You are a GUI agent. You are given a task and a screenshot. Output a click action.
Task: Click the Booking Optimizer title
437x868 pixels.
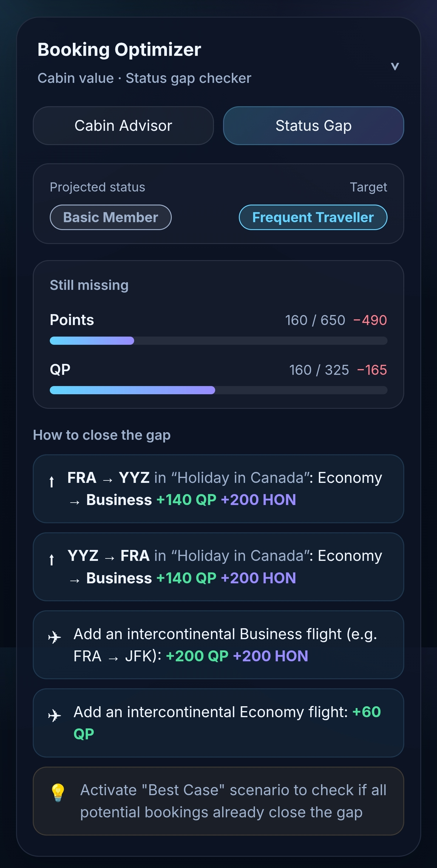[x=119, y=49]
